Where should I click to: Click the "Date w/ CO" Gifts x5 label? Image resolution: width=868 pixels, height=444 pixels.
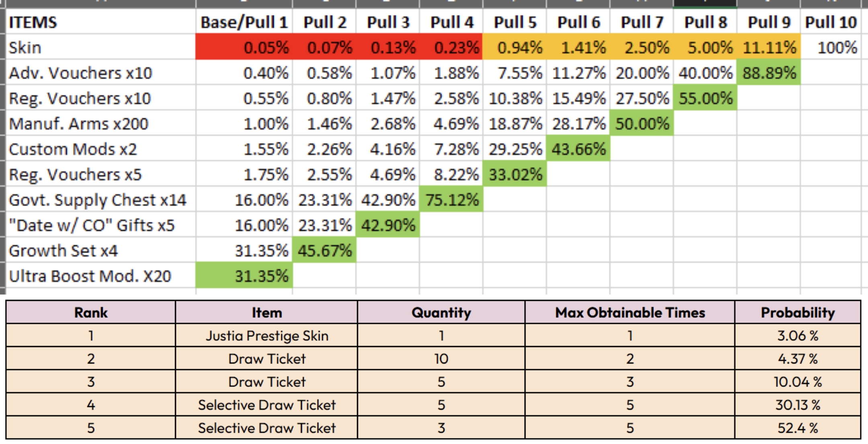coord(101,225)
